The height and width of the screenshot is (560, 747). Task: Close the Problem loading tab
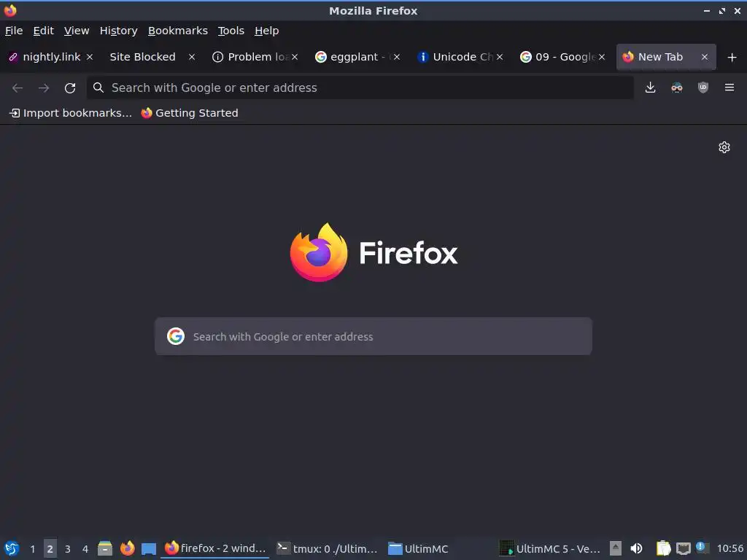pos(295,57)
